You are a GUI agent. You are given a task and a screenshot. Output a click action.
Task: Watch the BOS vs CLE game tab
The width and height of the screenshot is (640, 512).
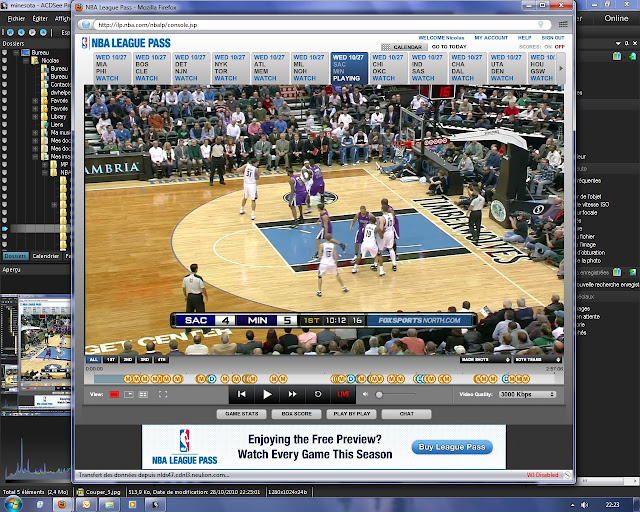tap(150, 68)
